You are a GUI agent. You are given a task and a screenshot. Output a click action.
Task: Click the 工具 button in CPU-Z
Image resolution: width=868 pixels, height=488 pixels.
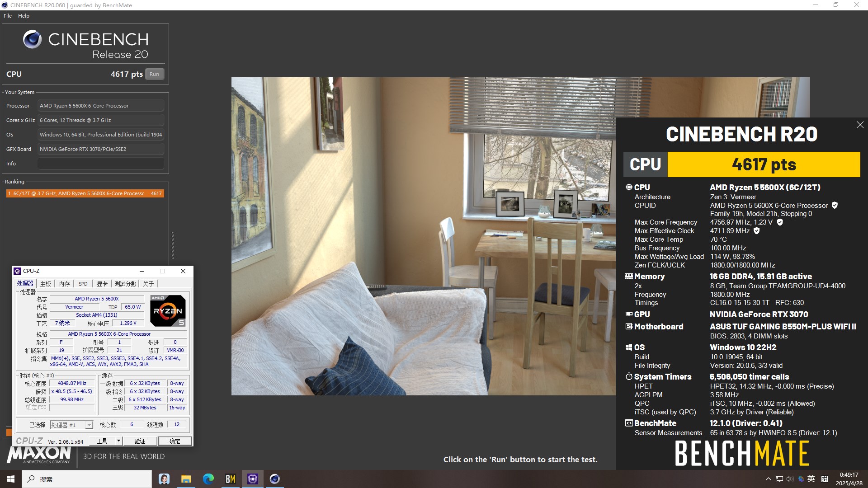tap(102, 441)
